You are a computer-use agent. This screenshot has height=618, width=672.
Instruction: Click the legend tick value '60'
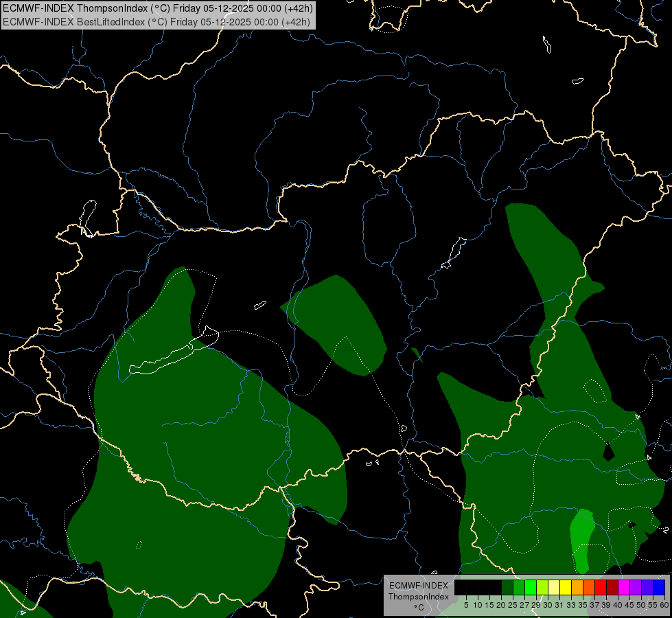[664, 605]
